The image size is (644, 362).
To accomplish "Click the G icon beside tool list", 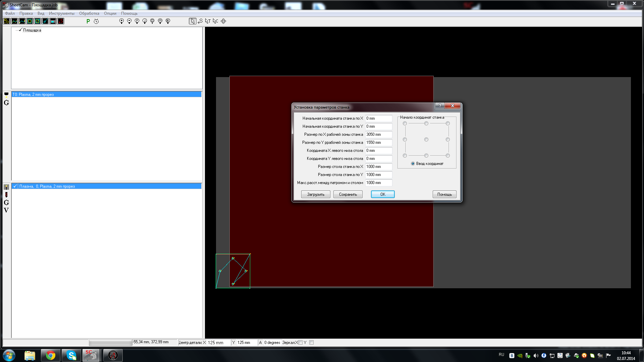I will (6, 103).
